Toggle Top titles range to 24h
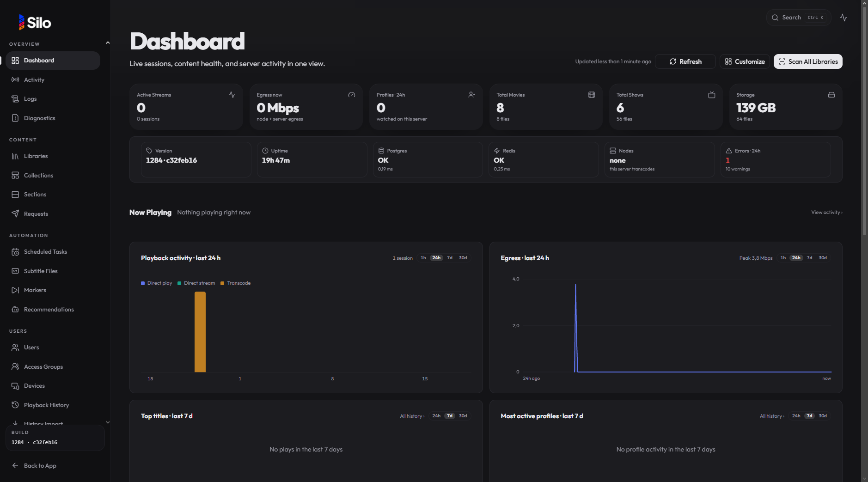This screenshot has width=868, height=482. pyautogui.click(x=436, y=416)
